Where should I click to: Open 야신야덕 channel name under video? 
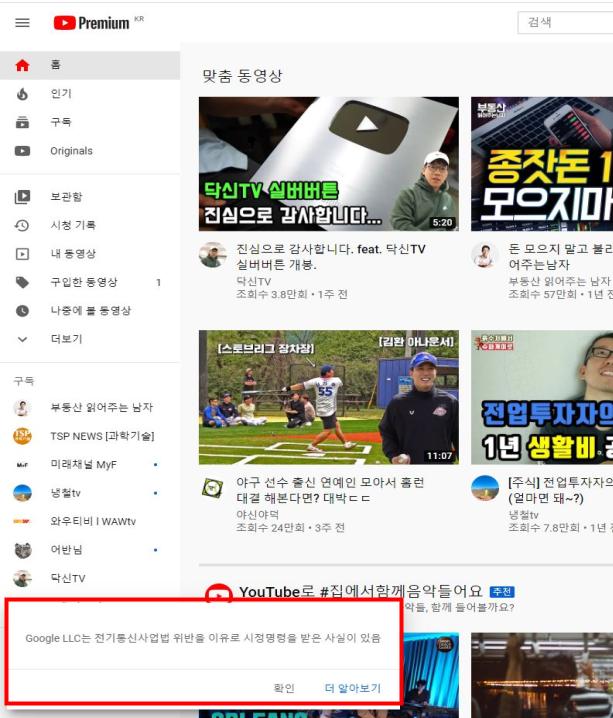pyautogui.click(x=257, y=515)
